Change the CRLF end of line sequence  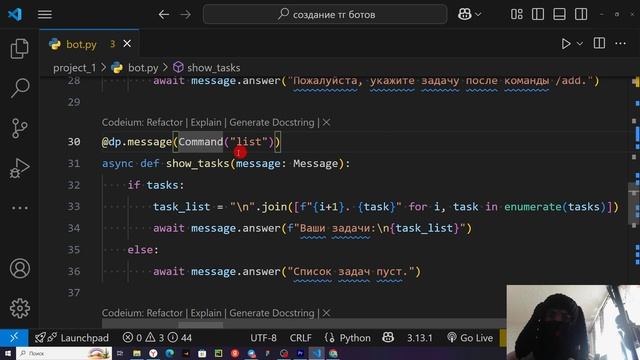tap(300, 338)
